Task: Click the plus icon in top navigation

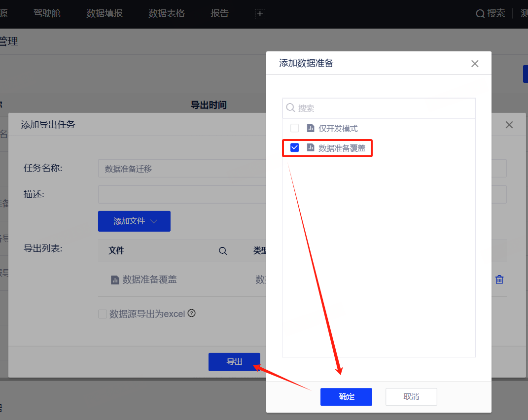Action: [260, 14]
